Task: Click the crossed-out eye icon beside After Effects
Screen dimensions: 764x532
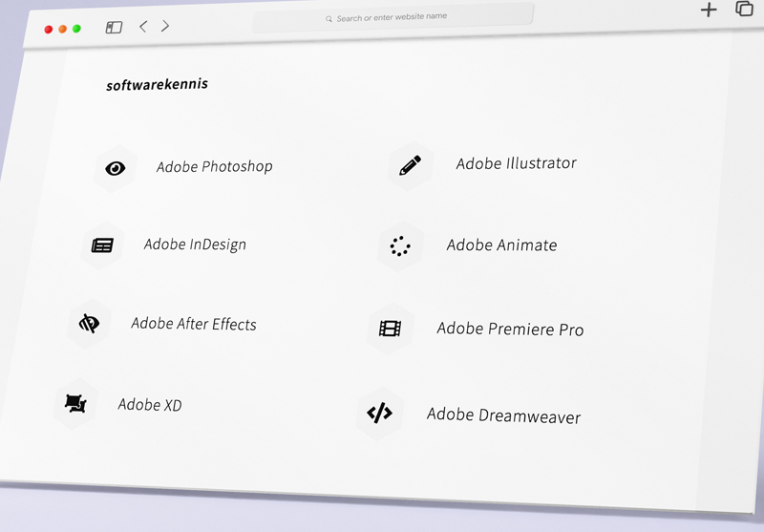Action: (x=89, y=324)
